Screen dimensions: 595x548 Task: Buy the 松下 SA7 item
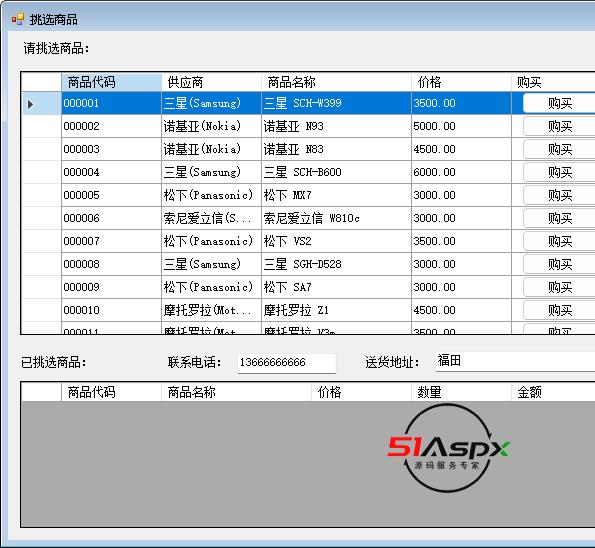559,287
